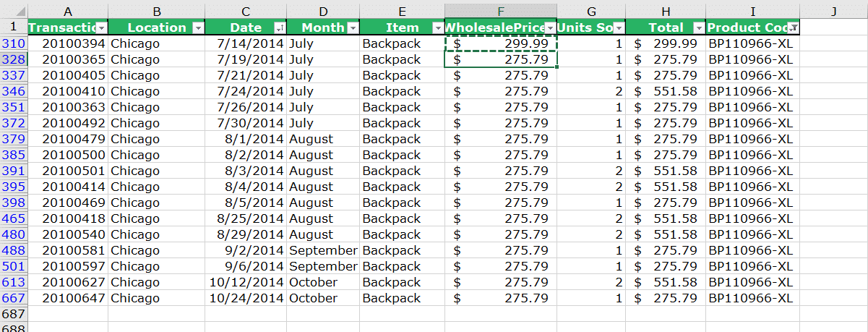868x332 pixels.
Task: Open the active Product Code filter icon
Action: [x=793, y=27]
